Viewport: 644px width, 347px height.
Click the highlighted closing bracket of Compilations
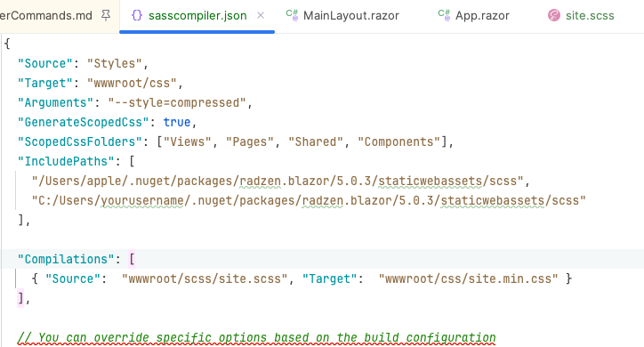click(20, 299)
